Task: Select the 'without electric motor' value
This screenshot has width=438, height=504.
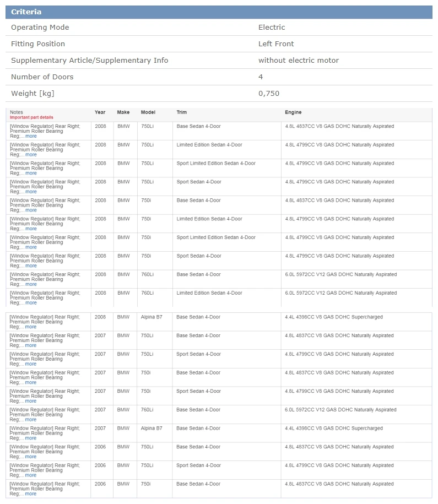Action: click(x=299, y=61)
